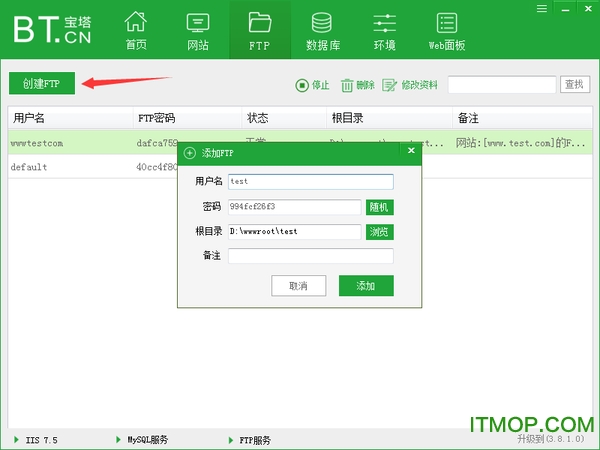Viewport: 600px width, 450px height.
Task: Click the 修改资料 edit icon
Action: 389,85
